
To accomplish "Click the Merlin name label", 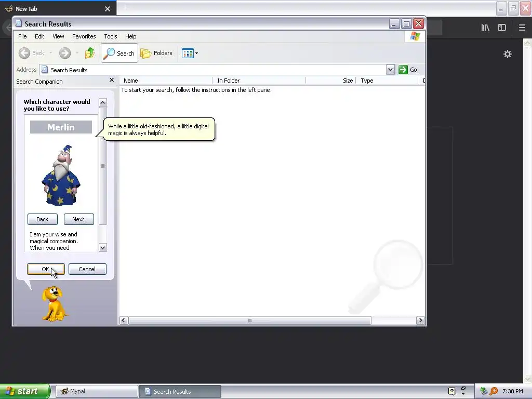I will [61, 127].
